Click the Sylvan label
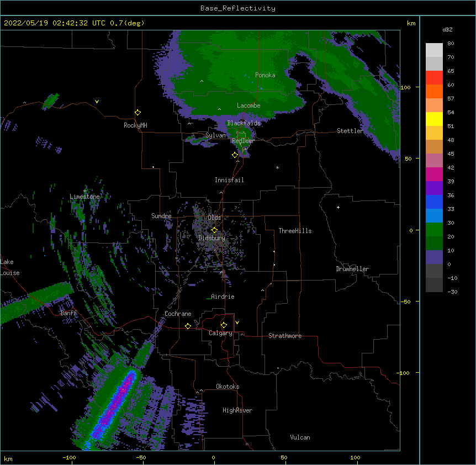The width and height of the screenshot is (476, 465). [x=215, y=135]
